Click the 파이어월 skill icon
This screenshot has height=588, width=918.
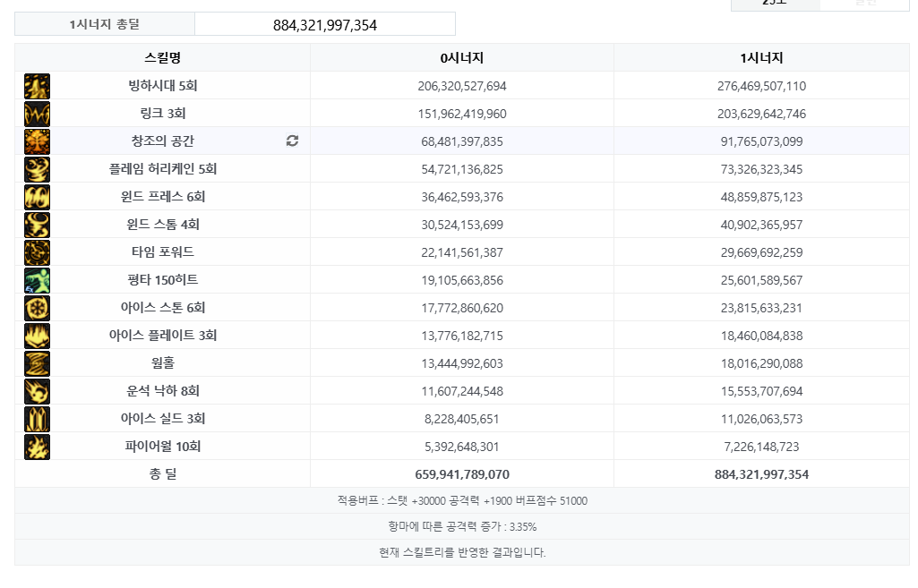(38, 447)
